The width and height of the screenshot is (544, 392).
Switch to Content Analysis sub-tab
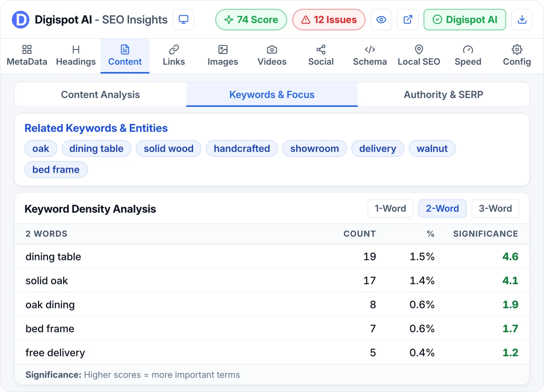coord(100,95)
